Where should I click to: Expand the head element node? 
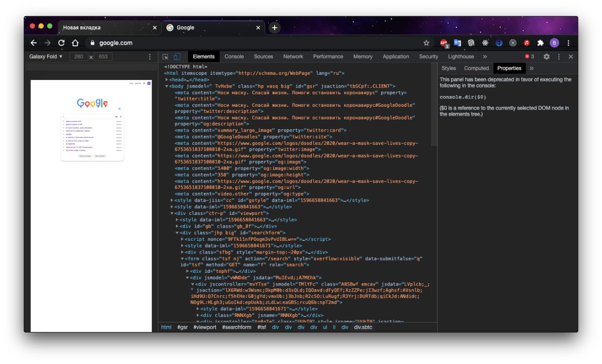click(166, 80)
